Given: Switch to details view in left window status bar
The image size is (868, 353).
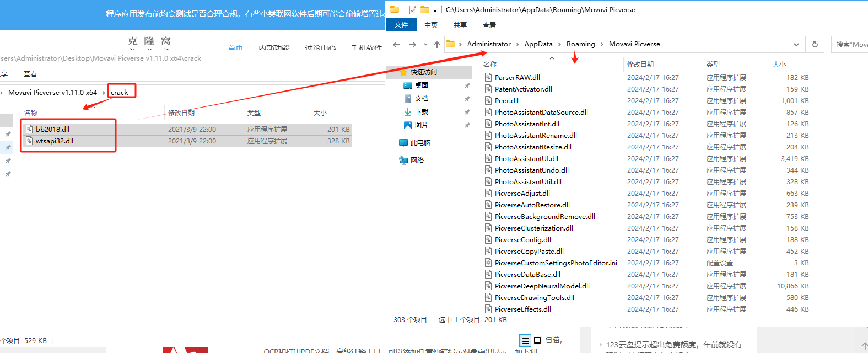Looking at the screenshot, I should pos(525,340).
